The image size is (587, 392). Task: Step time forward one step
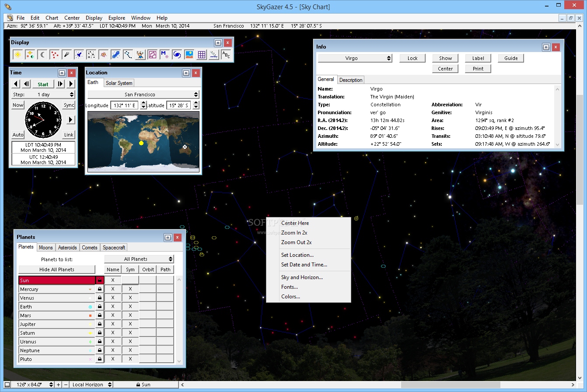[x=60, y=84]
